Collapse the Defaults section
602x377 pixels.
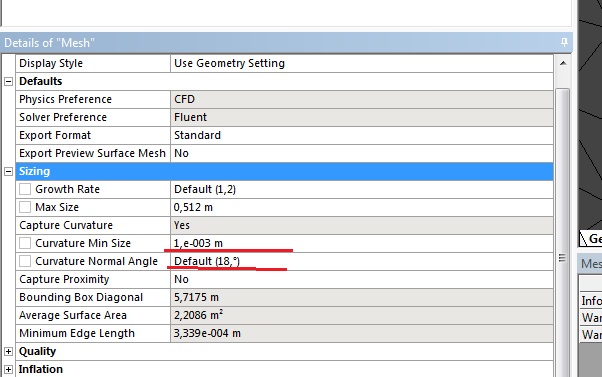[8, 81]
